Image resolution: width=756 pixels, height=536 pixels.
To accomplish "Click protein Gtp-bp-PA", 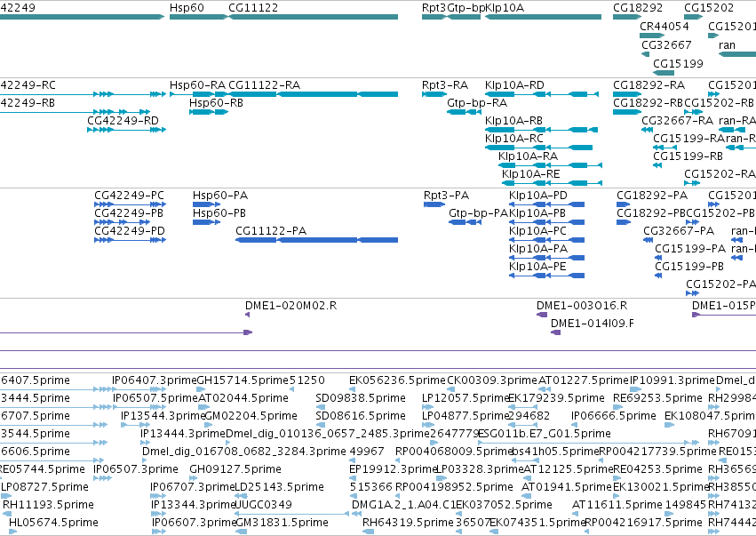I will (x=466, y=222).
